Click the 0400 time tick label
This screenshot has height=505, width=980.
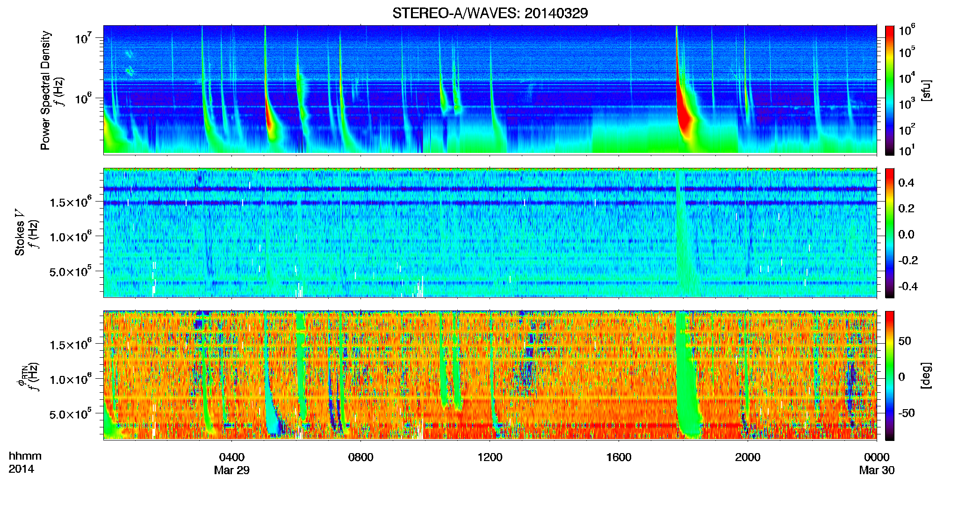(232, 457)
